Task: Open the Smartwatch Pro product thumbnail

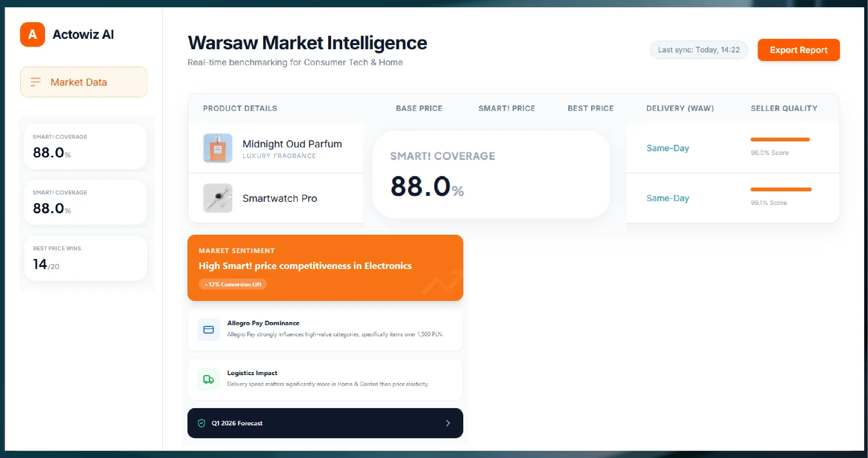Action: coord(218,198)
